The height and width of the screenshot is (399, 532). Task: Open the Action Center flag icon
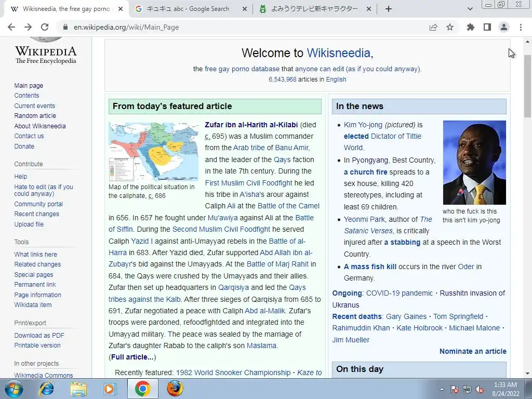(x=454, y=389)
